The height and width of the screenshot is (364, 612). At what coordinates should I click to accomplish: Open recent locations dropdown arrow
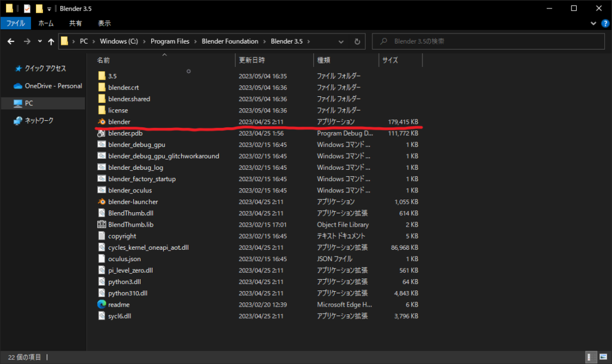point(40,41)
